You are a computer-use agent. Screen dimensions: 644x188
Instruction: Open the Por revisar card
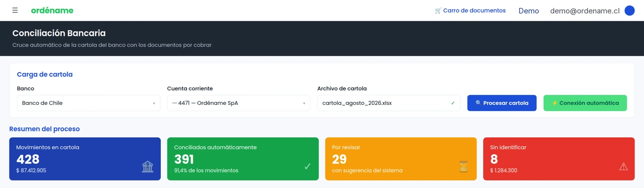(x=401, y=159)
